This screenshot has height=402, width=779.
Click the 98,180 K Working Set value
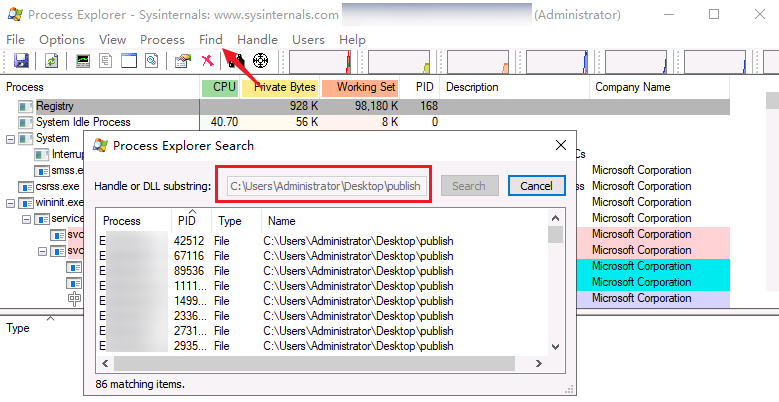[377, 106]
